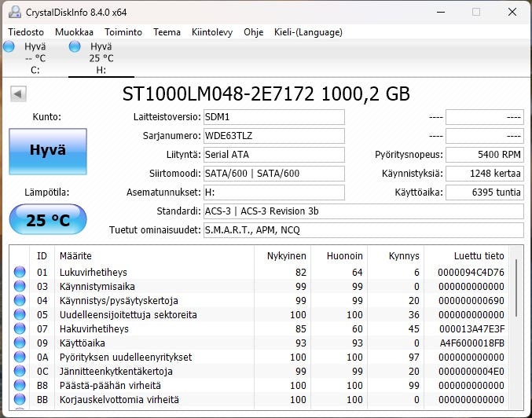This screenshot has height=418, width=532.
Task: Select row Lukuvirhetiheys text
Action: tap(94, 272)
